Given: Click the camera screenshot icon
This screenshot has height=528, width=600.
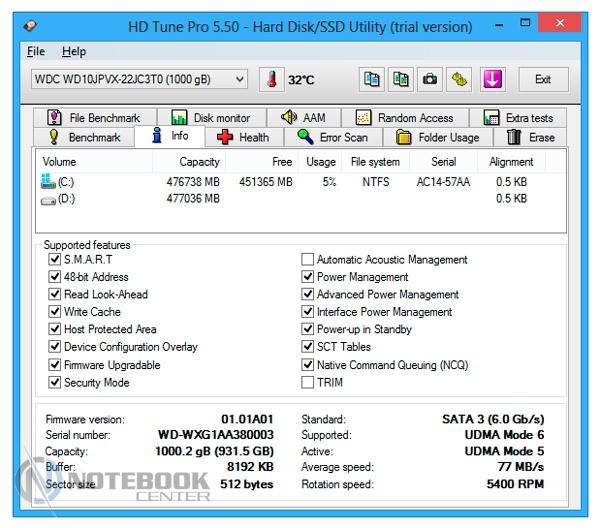Looking at the screenshot, I should (430, 80).
